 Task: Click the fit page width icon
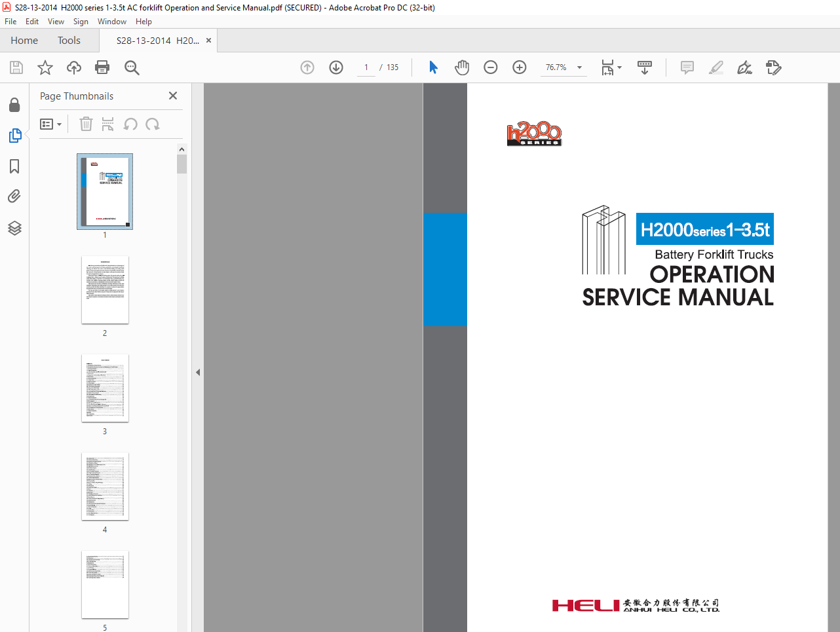pyautogui.click(x=607, y=67)
